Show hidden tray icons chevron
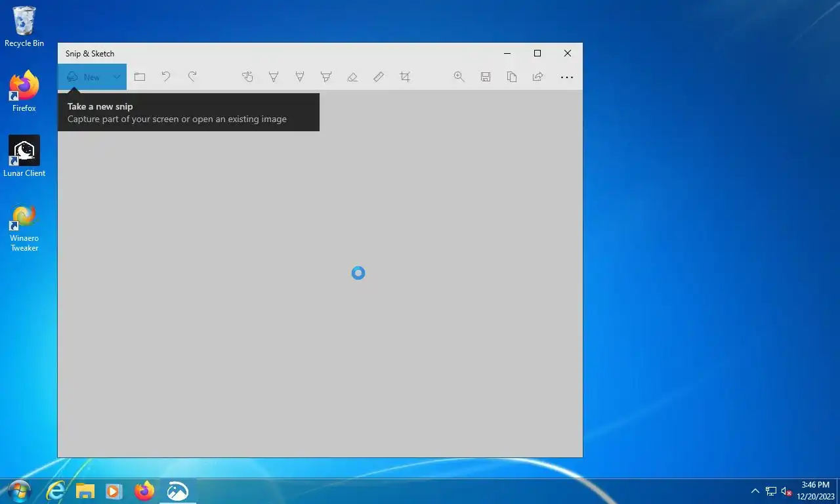Viewport: 840px width, 504px height. point(755,491)
